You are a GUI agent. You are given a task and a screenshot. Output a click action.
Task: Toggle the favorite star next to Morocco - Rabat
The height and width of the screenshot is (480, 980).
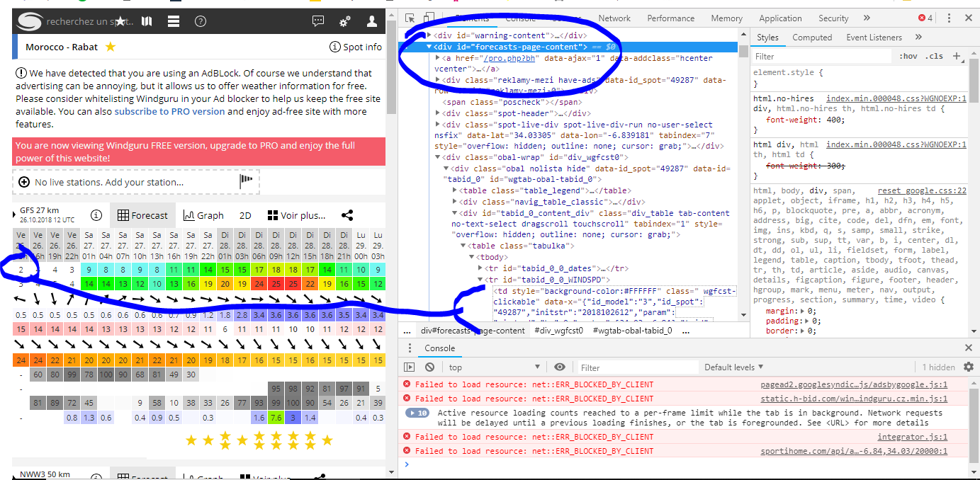[x=111, y=47]
